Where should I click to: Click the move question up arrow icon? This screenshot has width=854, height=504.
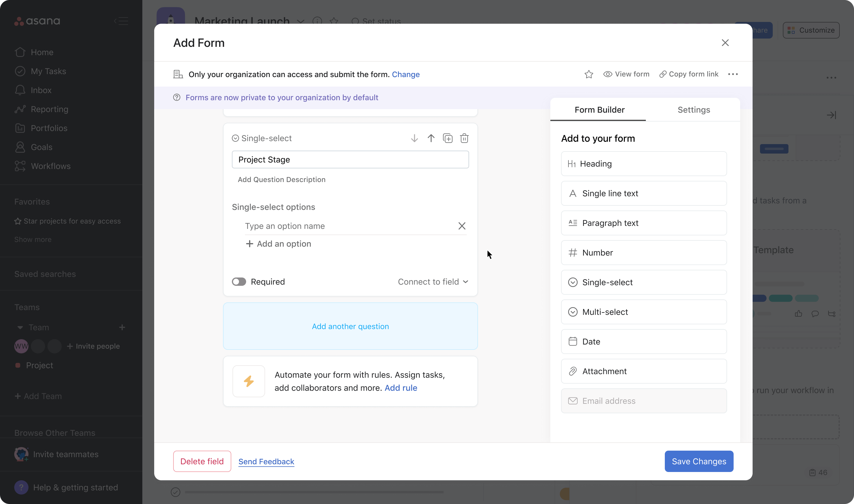coord(431,138)
